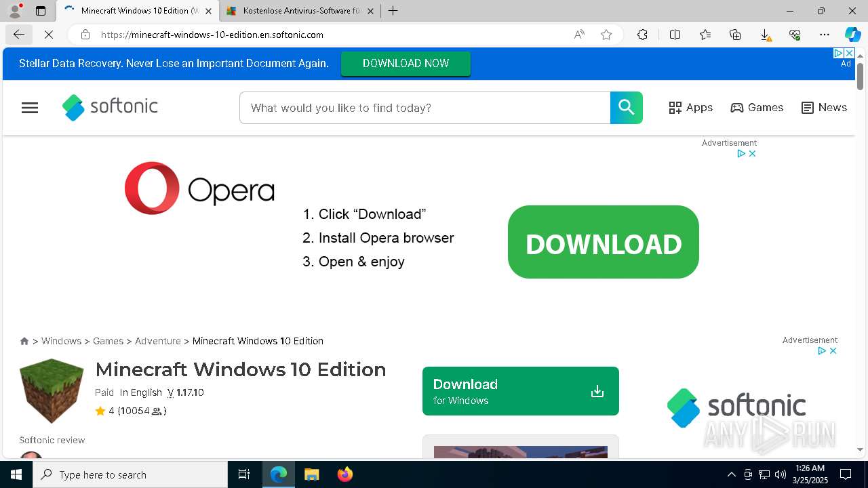Click Download for Windows button

click(521, 391)
